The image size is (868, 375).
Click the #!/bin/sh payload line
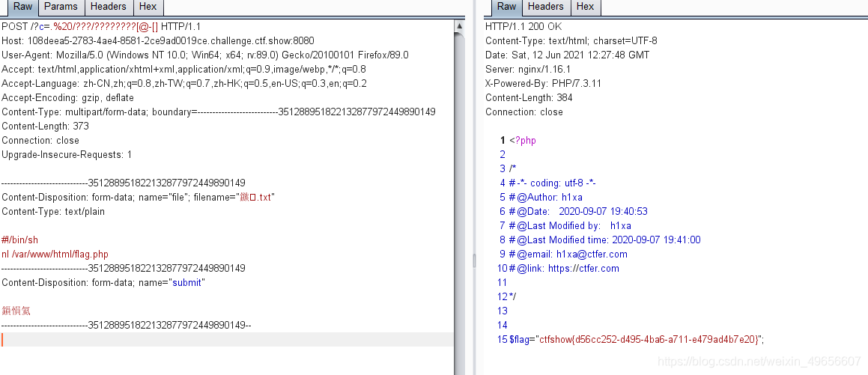(20, 240)
